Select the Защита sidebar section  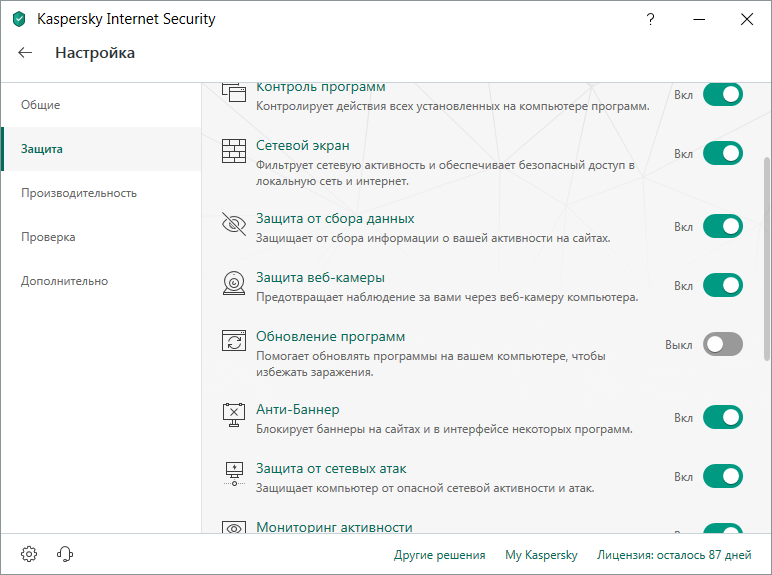pos(101,149)
